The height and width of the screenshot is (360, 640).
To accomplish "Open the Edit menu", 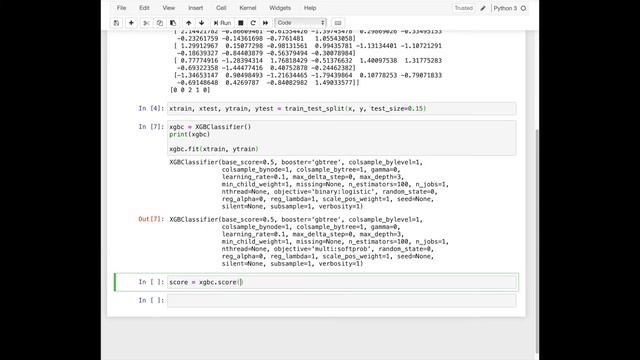I will [x=144, y=8].
